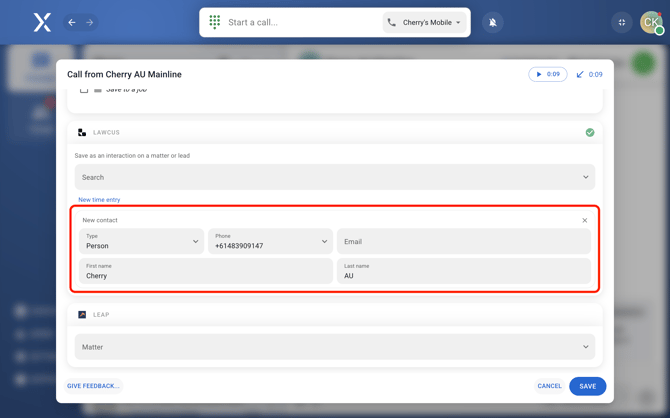Screen dimensions: 670x418
Task: Click the muted notifications bell
Action: click(493, 22)
